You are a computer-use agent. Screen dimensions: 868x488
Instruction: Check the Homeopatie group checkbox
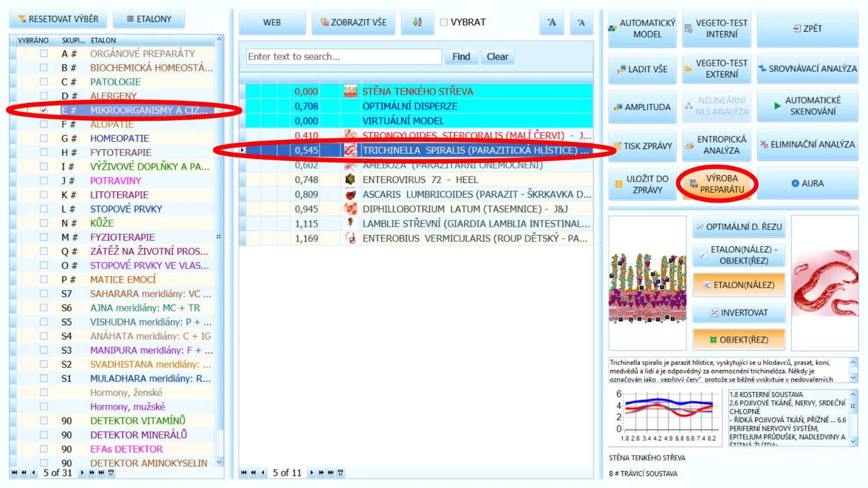43,138
